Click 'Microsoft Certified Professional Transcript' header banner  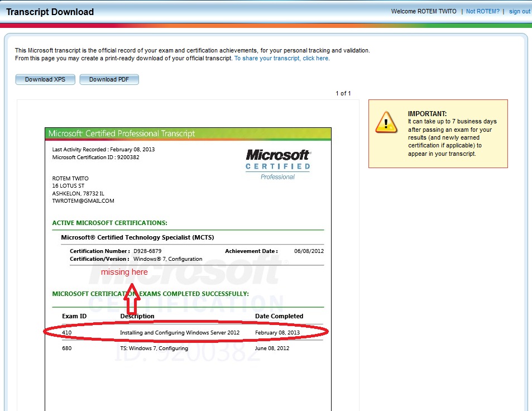coord(188,133)
